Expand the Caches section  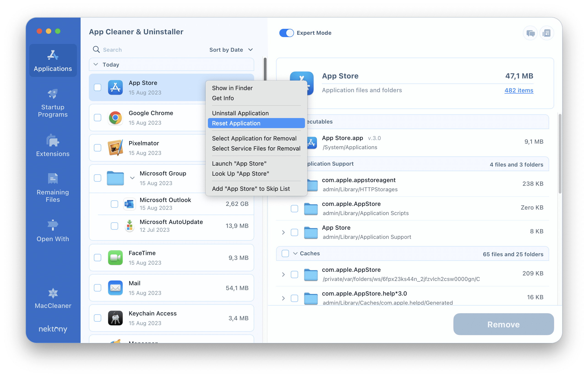[297, 253]
